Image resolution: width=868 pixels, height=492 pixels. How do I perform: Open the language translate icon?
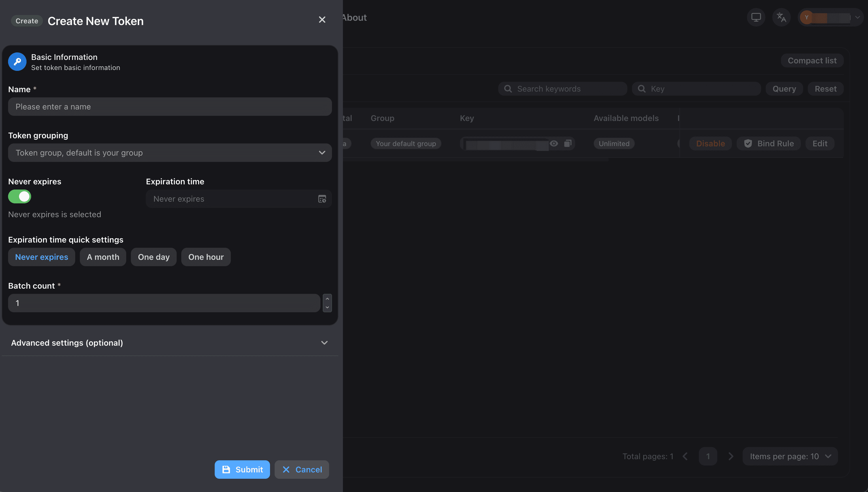pyautogui.click(x=781, y=17)
